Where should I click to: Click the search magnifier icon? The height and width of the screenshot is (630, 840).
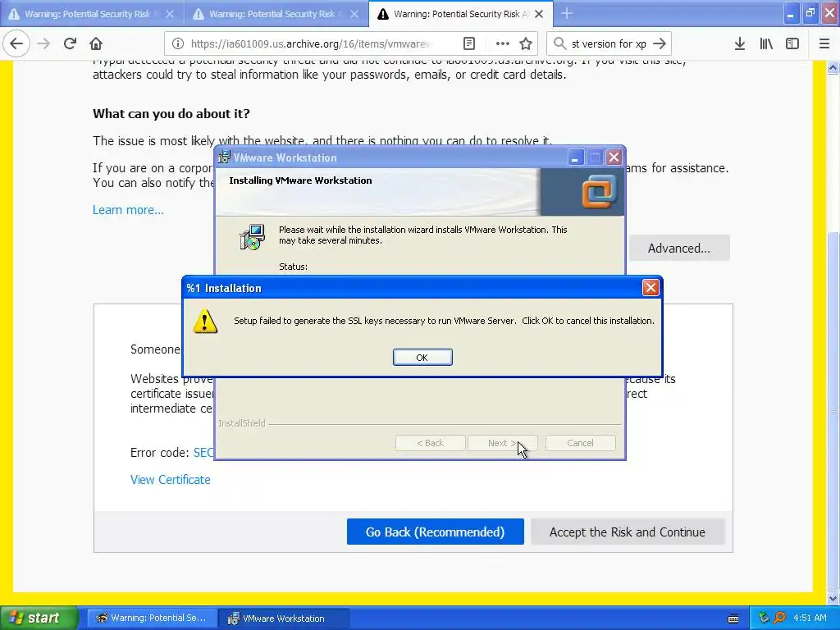[x=559, y=43]
